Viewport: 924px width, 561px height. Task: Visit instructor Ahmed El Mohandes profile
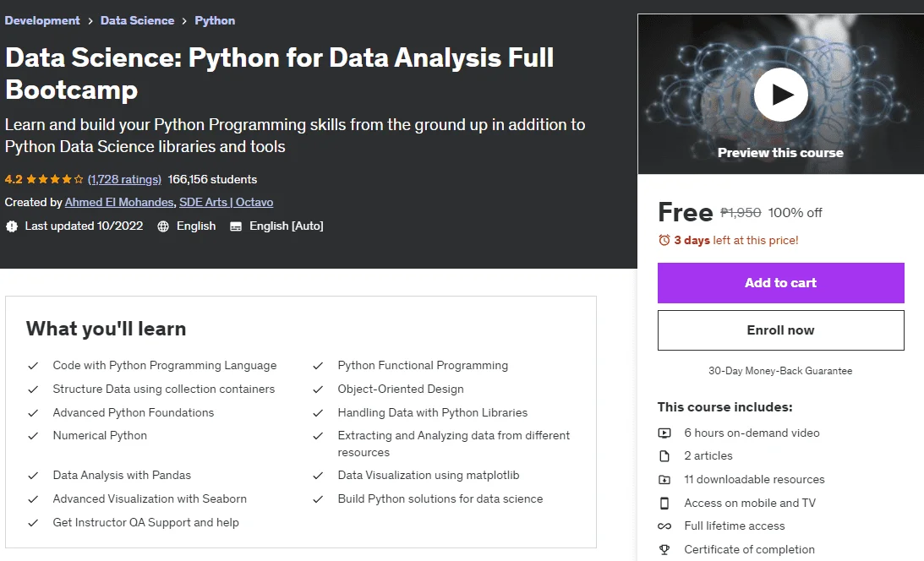pos(119,203)
